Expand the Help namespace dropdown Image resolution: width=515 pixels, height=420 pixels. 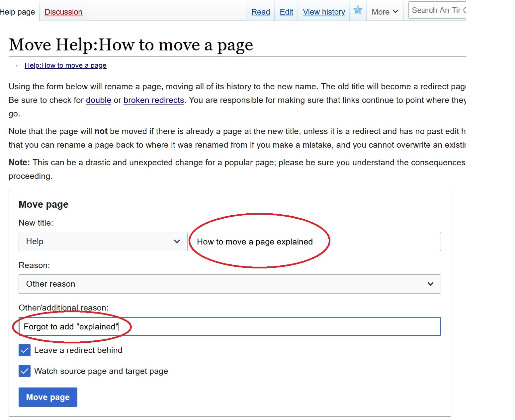(x=103, y=242)
